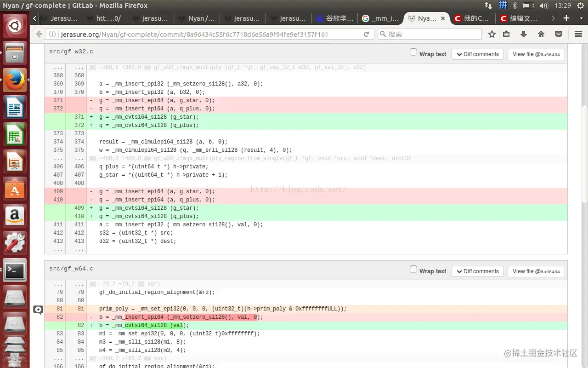This screenshot has width=588, height=368.
Task: Go to Firefox home page icon
Action: pos(541,34)
